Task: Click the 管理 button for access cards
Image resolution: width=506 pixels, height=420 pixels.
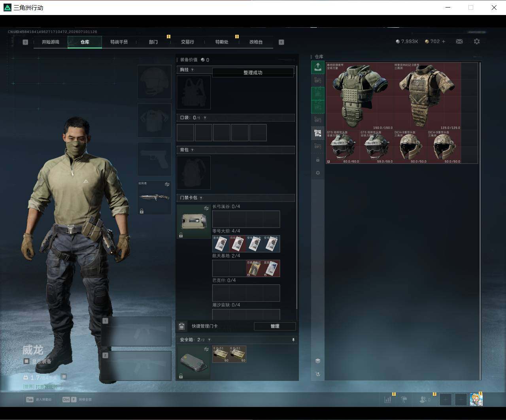Action: 275,326
